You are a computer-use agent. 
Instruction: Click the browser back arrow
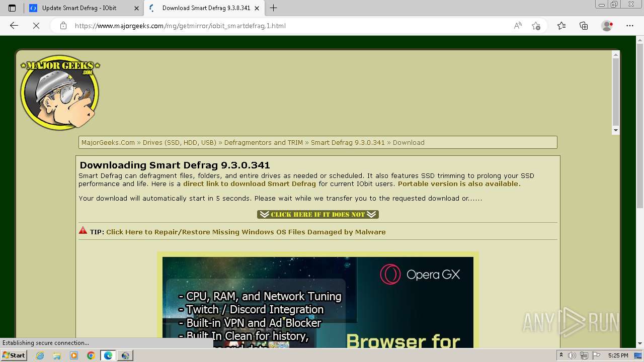pos(14,26)
